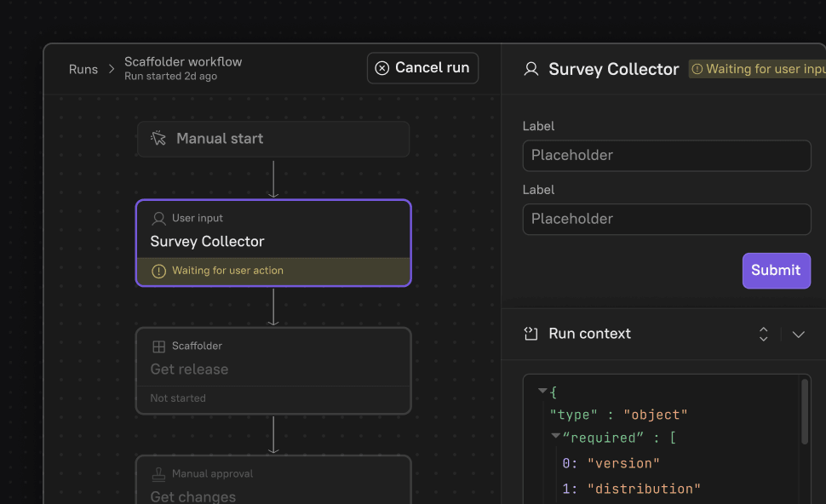Open the Runs breadcrumb page
Image resolution: width=826 pixels, height=504 pixels.
click(x=83, y=69)
